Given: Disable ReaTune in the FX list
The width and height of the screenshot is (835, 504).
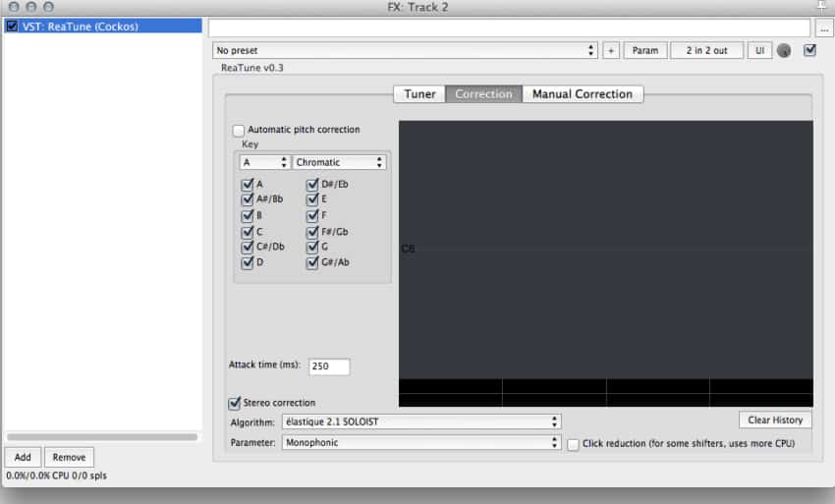Looking at the screenshot, I should (x=12, y=27).
